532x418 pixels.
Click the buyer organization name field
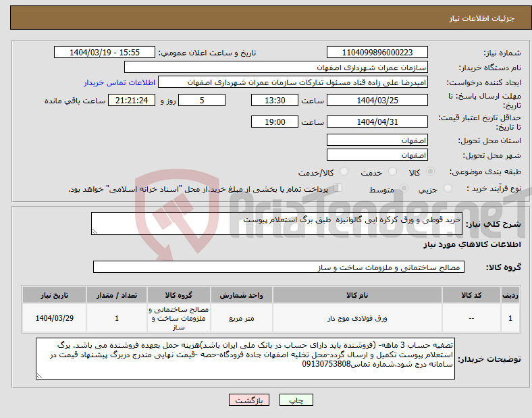coord(276,67)
